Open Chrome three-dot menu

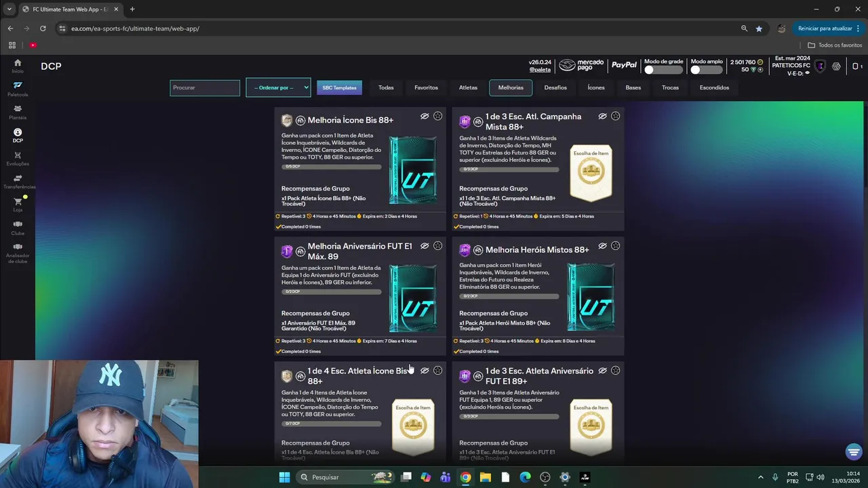[x=859, y=28]
